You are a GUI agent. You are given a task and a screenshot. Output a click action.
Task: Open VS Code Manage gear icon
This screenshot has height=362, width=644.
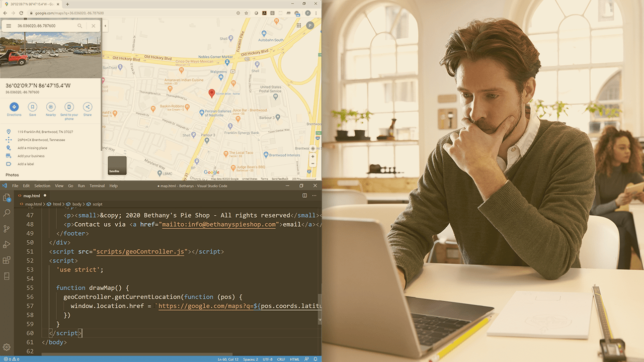(x=7, y=347)
